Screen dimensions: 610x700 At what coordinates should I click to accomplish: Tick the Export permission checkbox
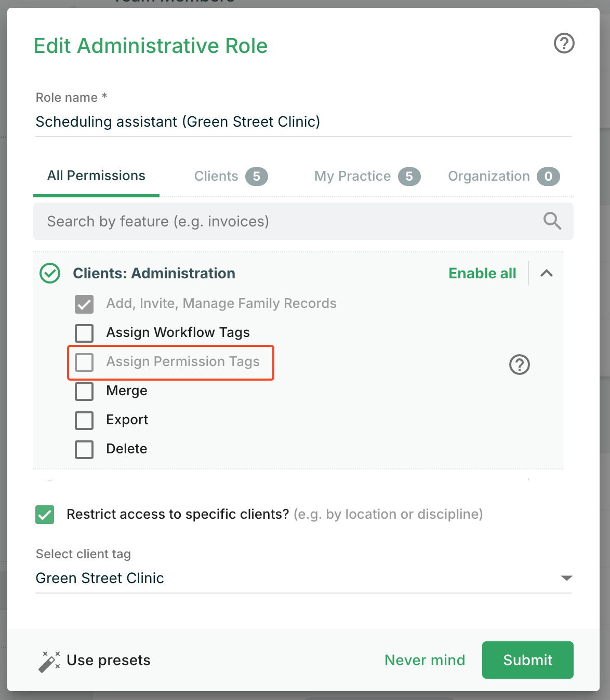pos(84,420)
